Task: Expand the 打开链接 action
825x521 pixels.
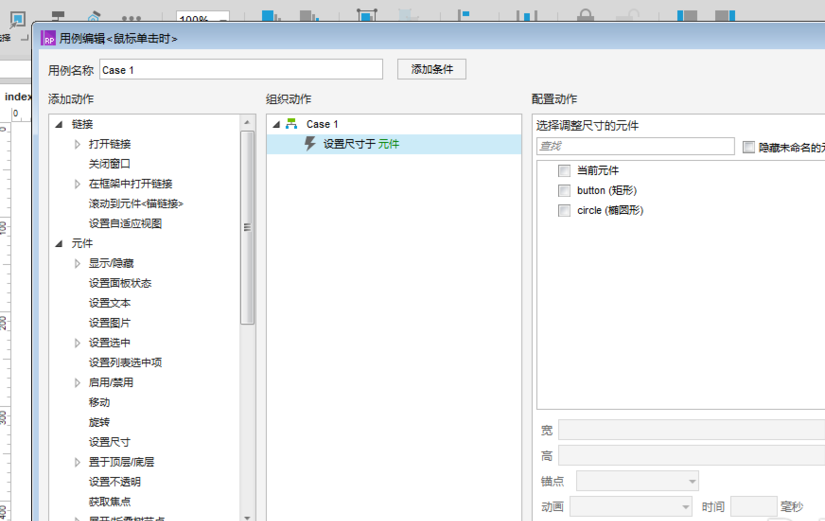Action: tap(78, 144)
